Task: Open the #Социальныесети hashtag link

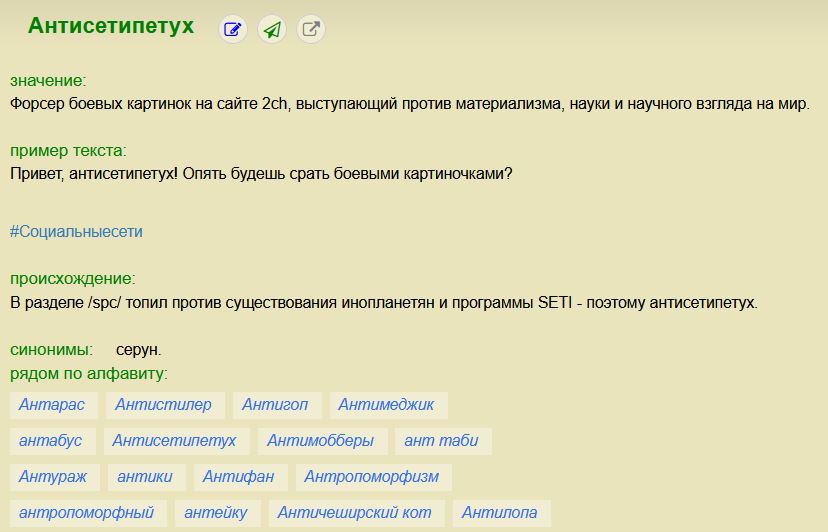Action: click(76, 231)
